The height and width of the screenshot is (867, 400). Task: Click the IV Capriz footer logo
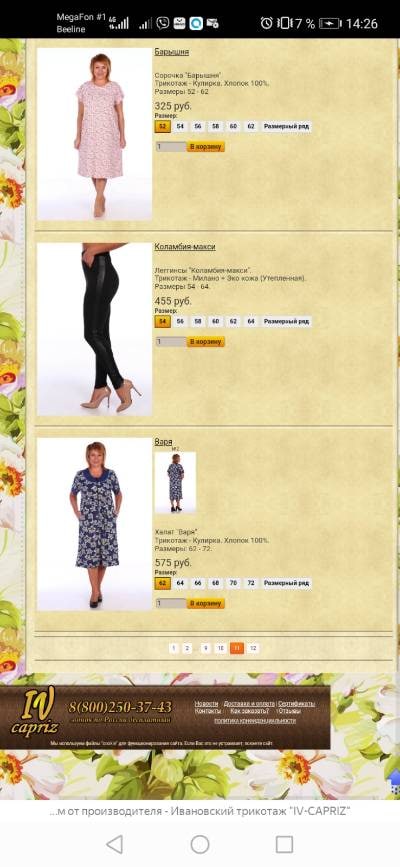tap(33, 714)
